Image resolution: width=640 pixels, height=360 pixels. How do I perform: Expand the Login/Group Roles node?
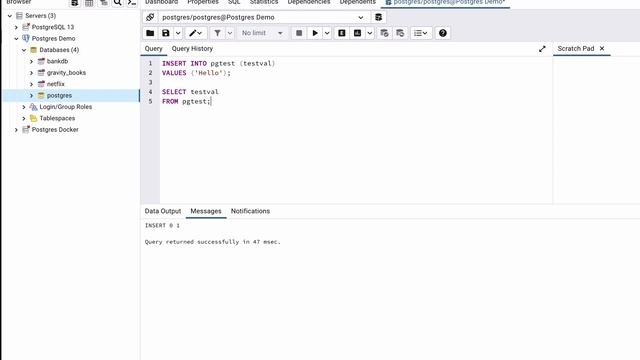pos(24,107)
